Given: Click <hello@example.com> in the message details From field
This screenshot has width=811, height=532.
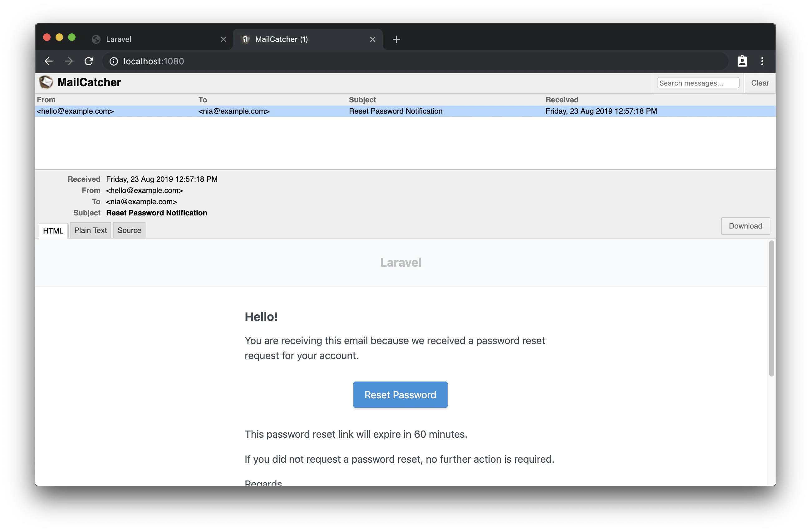Looking at the screenshot, I should [x=145, y=190].
